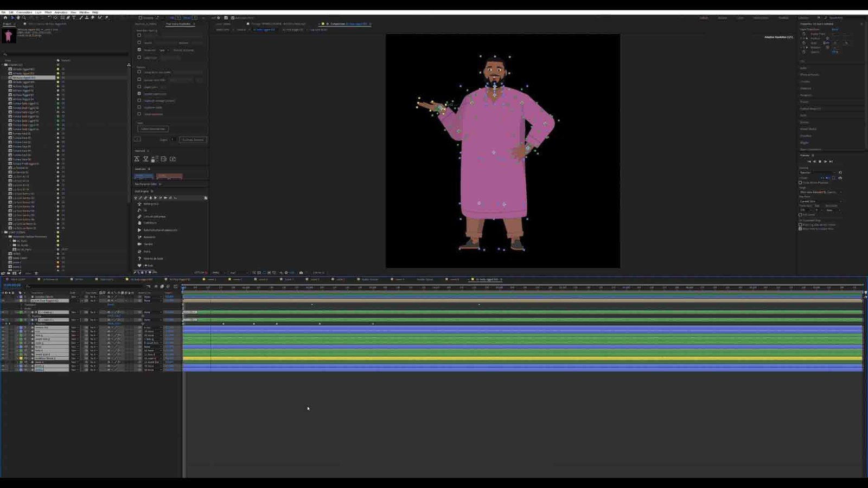Select the Hand tool in toolbar
Screen dimensions: 868x488
(x=18, y=17)
